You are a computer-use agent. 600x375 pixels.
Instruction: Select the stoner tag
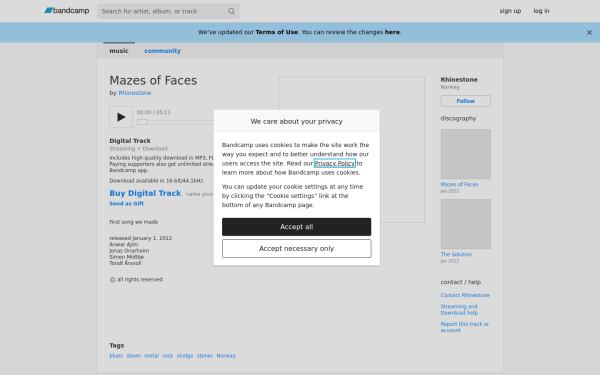click(x=205, y=355)
